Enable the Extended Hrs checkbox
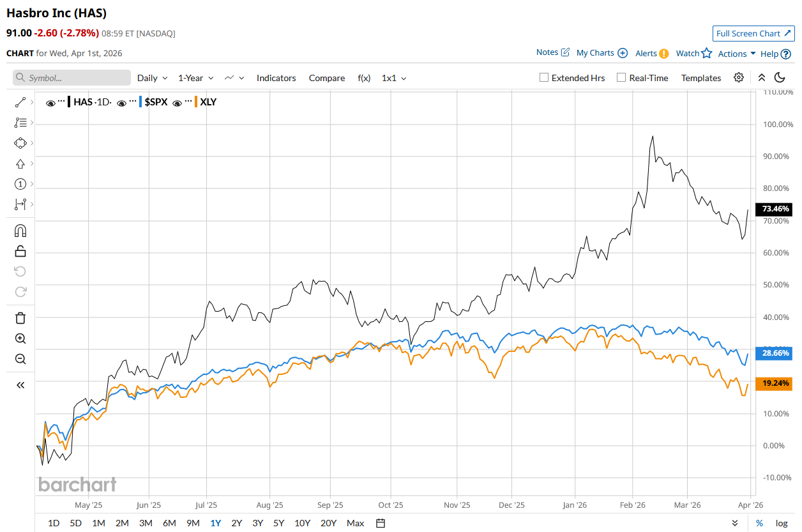The image size is (802, 532). pyautogui.click(x=544, y=78)
